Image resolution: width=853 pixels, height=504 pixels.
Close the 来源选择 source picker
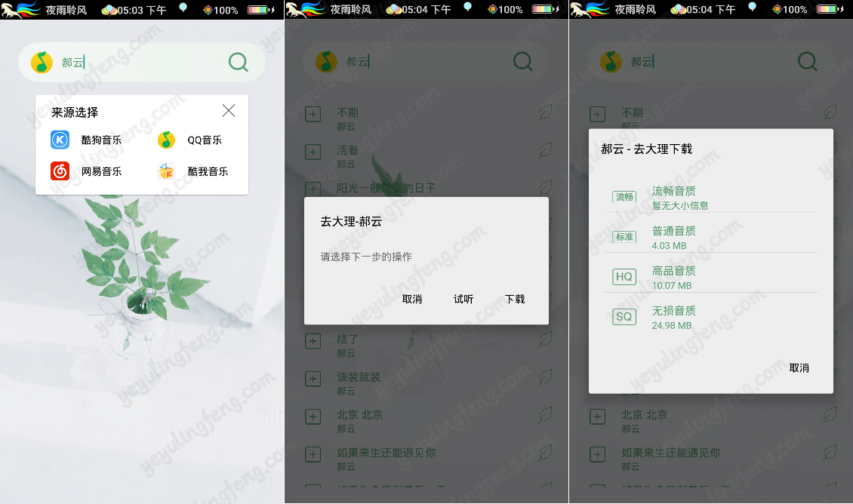pyautogui.click(x=229, y=111)
